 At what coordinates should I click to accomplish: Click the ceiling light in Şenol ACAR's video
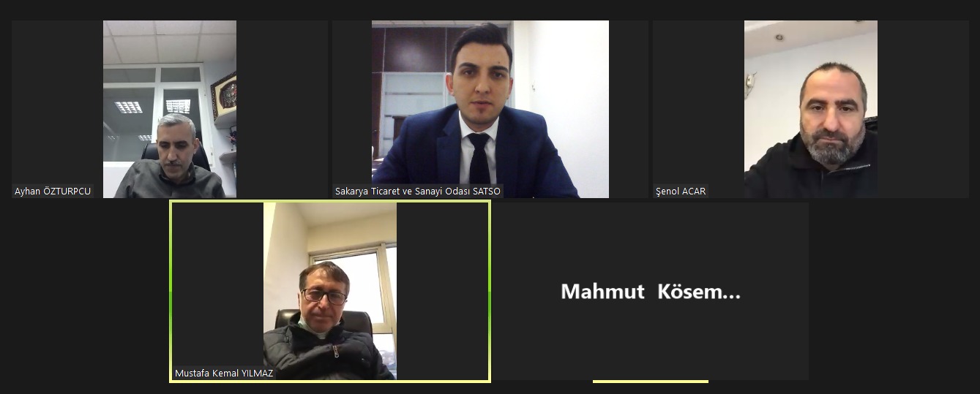pos(779,37)
